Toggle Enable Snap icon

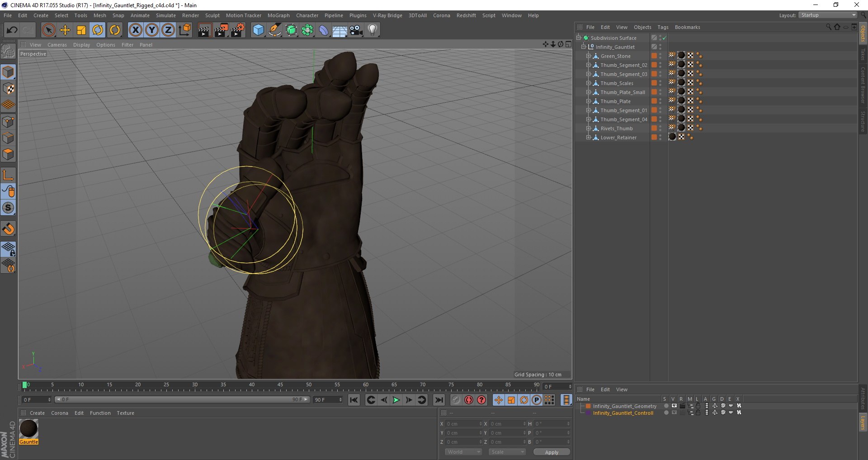pyautogui.click(x=8, y=229)
